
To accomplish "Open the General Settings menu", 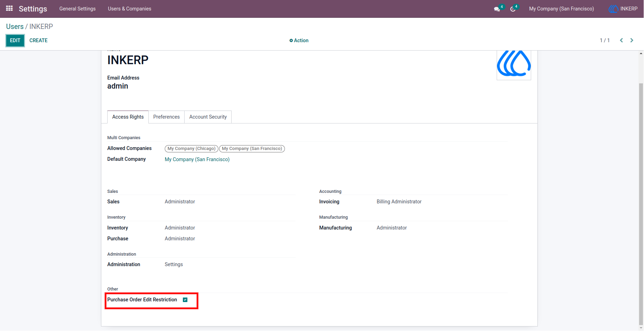I will (77, 9).
